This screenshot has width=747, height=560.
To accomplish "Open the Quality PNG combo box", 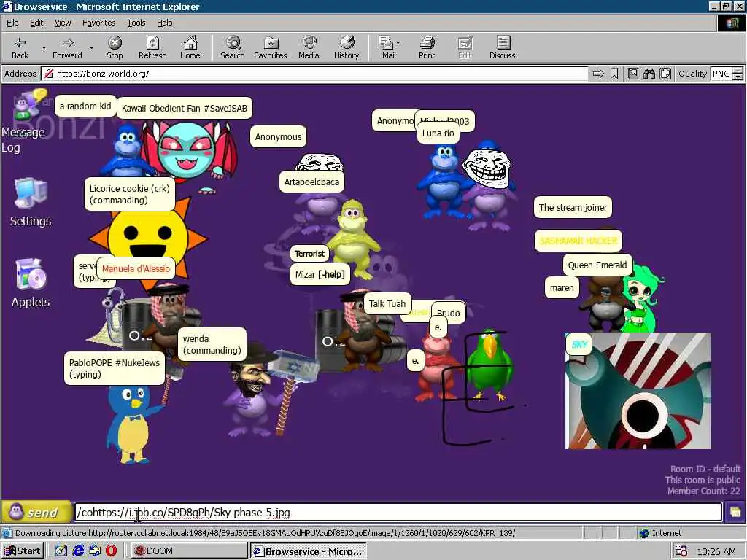I will coord(721,74).
